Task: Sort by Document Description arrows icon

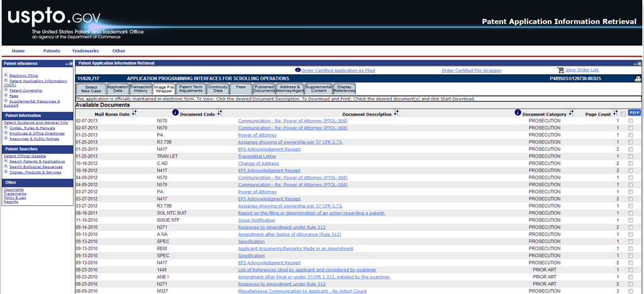Action: click(396, 112)
